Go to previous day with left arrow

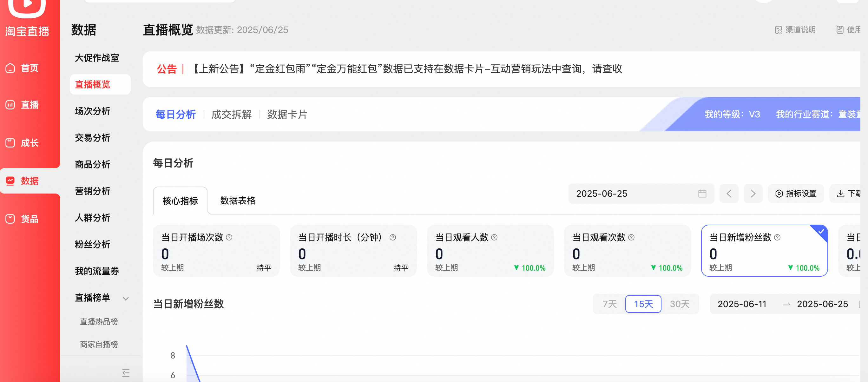729,194
